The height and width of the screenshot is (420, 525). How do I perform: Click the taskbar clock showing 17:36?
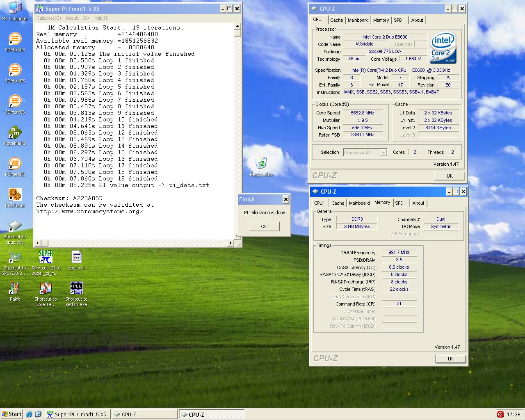(x=514, y=414)
